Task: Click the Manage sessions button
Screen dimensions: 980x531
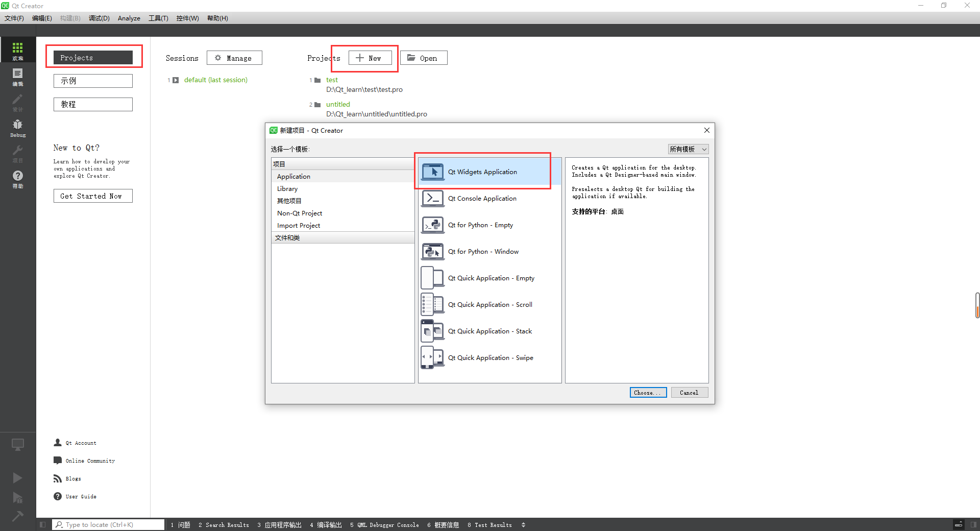Action: point(234,58)
